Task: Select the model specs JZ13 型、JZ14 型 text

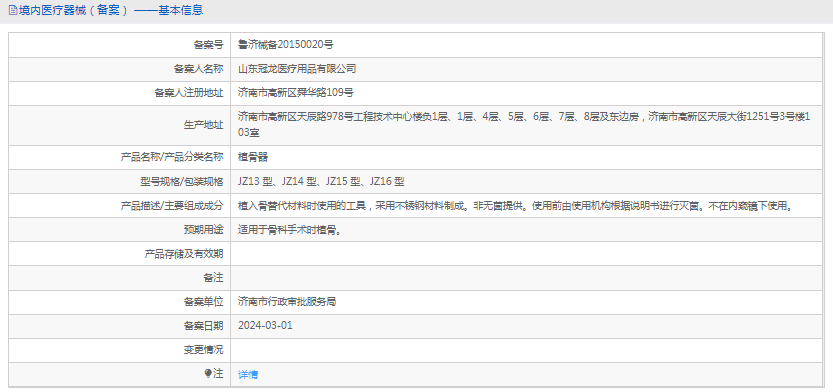Action: pos(321,182)
